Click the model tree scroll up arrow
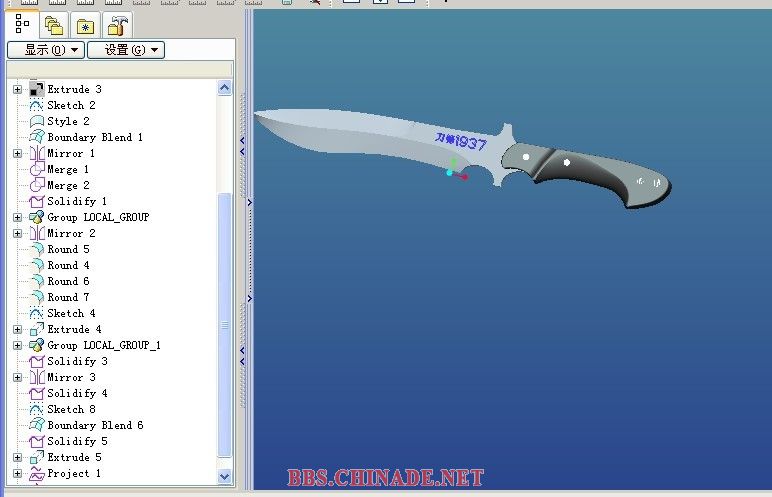The image size is (772, 497). (x=225, y=88)
